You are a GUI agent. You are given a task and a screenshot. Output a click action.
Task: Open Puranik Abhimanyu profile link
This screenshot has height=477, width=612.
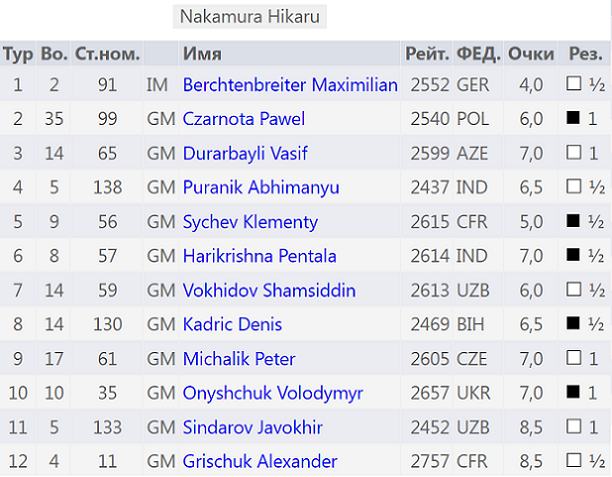260,187
